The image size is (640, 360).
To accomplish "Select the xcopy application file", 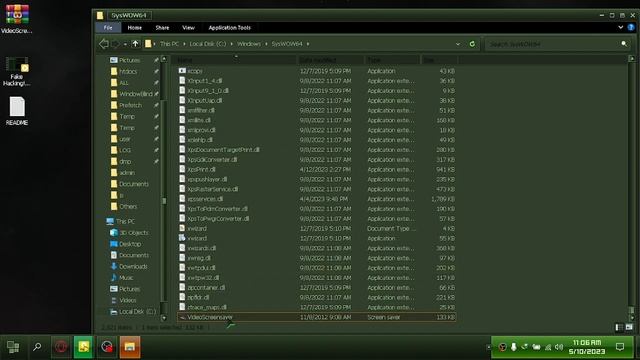I will [x=317, y=71].
